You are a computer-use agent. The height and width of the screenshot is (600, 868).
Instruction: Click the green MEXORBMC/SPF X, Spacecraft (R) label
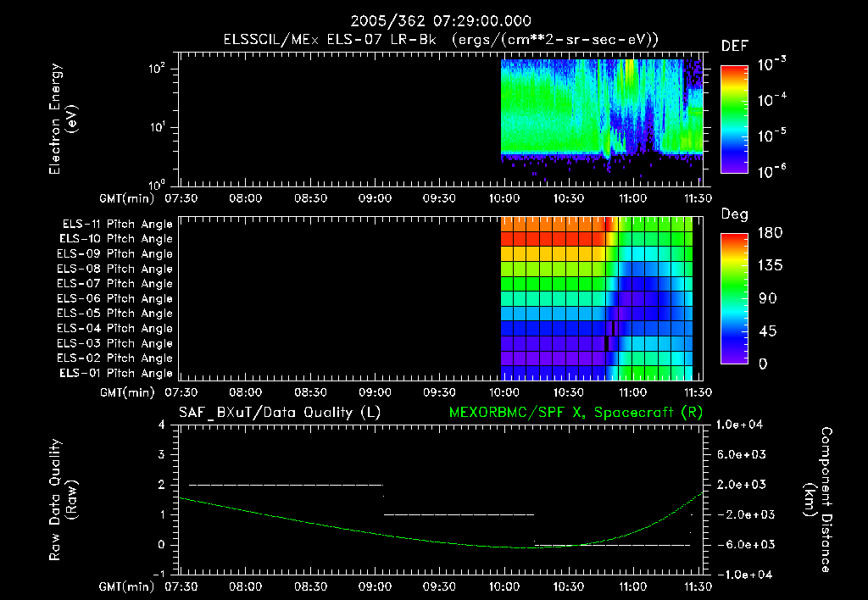point(576,413)
